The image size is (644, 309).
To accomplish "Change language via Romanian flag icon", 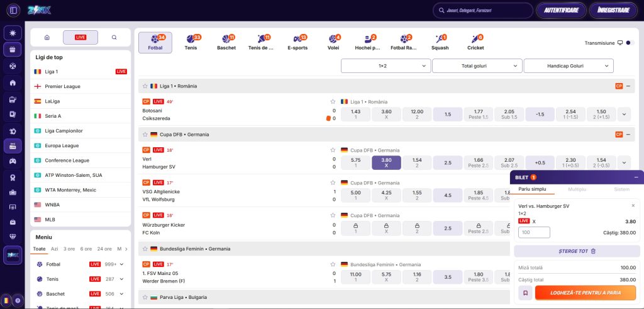I will tap(6, 300).
